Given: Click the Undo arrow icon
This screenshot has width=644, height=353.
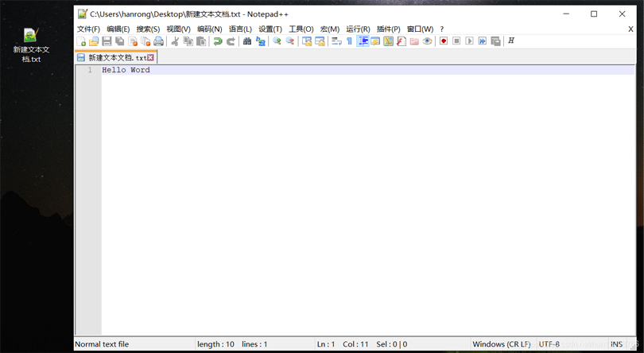Looking at the screenshot, I should point(217,41).
